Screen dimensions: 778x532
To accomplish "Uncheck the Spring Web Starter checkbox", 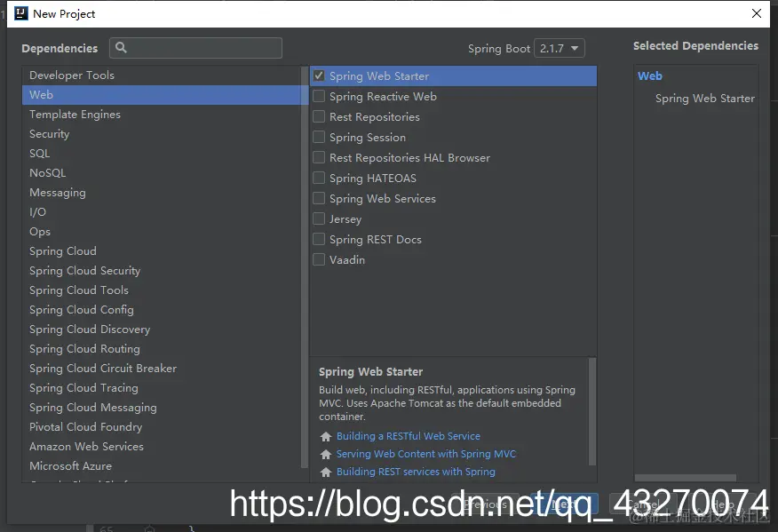I will pos(319,75).
